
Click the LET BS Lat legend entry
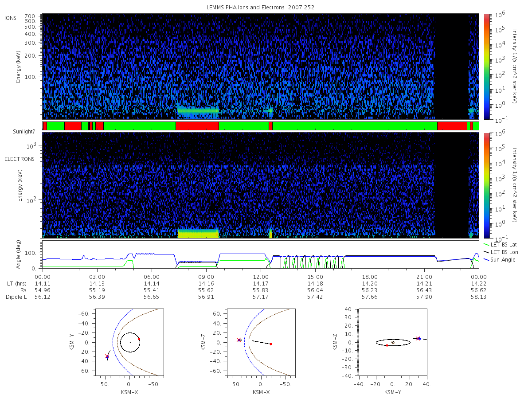click(501, 244)
